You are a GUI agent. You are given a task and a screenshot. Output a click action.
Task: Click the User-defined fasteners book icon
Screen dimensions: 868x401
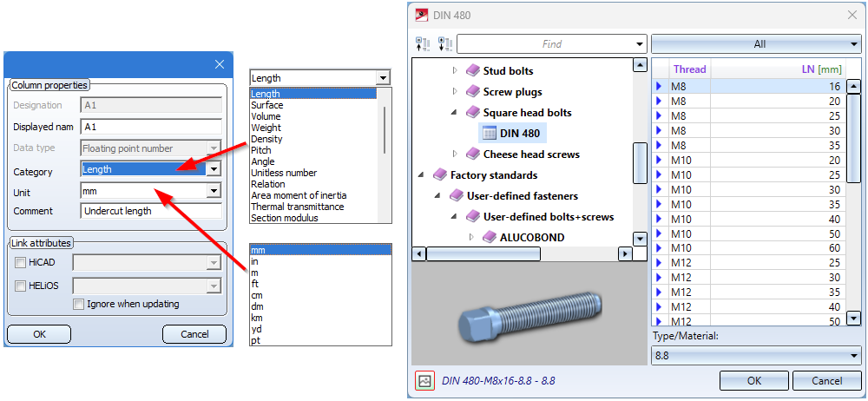pyautogui.click(x=457, y=195)
